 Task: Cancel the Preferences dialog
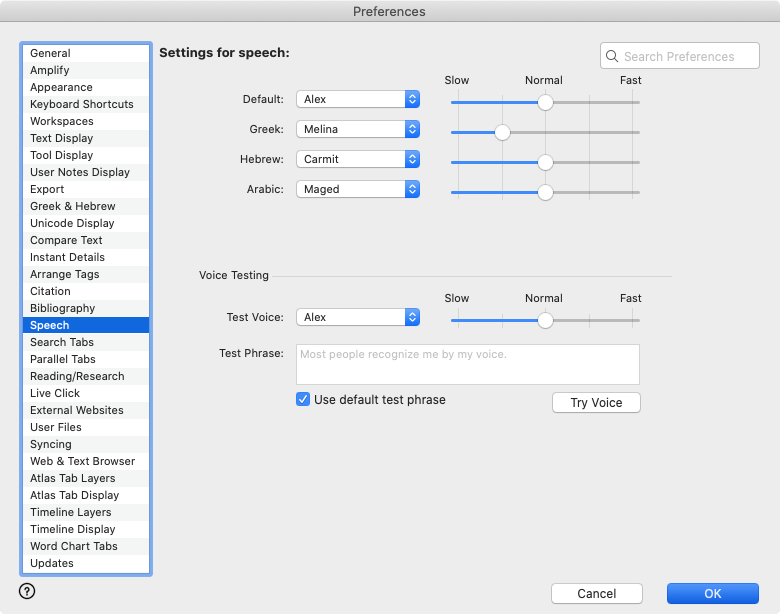coord(596,593)
